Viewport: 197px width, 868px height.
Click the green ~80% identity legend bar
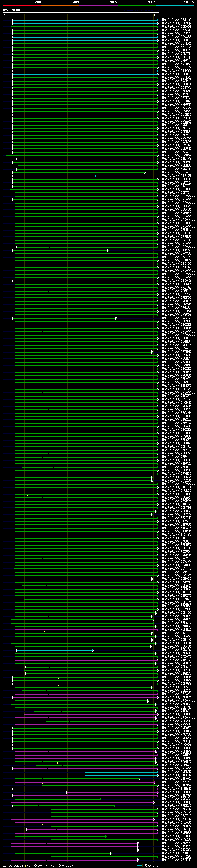pos(137,6)
